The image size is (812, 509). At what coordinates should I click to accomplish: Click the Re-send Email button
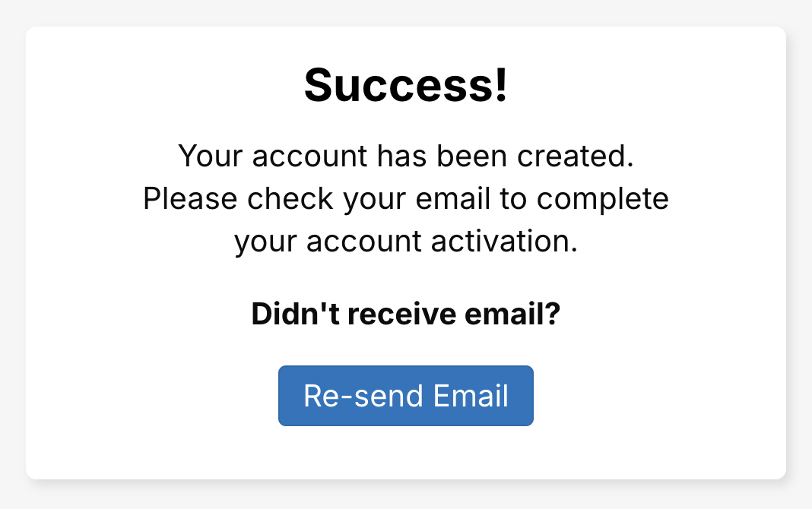coord(406,396)
